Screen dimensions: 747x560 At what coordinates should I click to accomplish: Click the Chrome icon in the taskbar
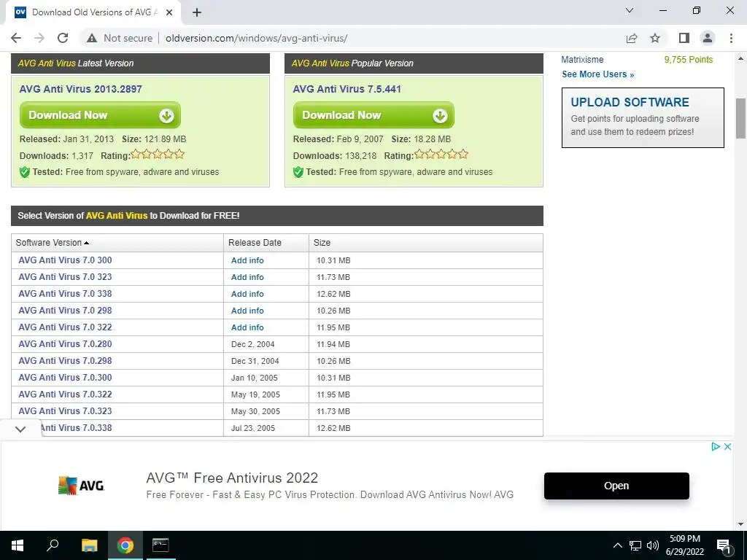(125, 545)
